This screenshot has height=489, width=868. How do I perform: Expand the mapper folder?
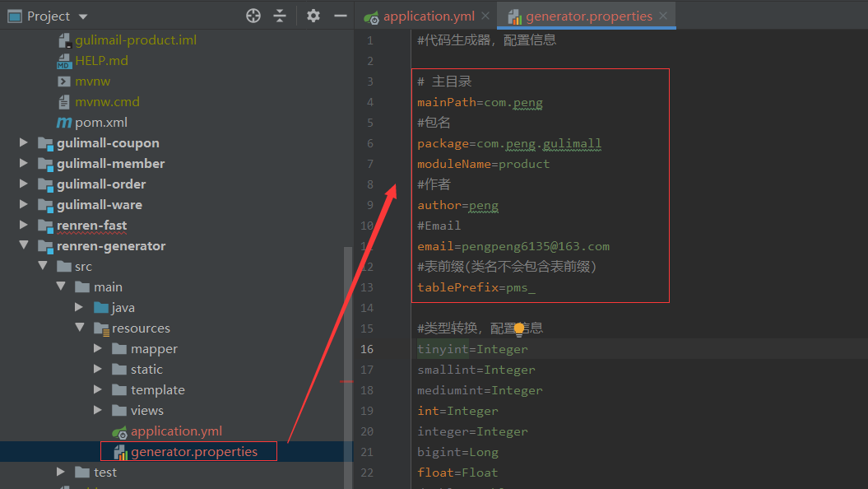(98, 348)
